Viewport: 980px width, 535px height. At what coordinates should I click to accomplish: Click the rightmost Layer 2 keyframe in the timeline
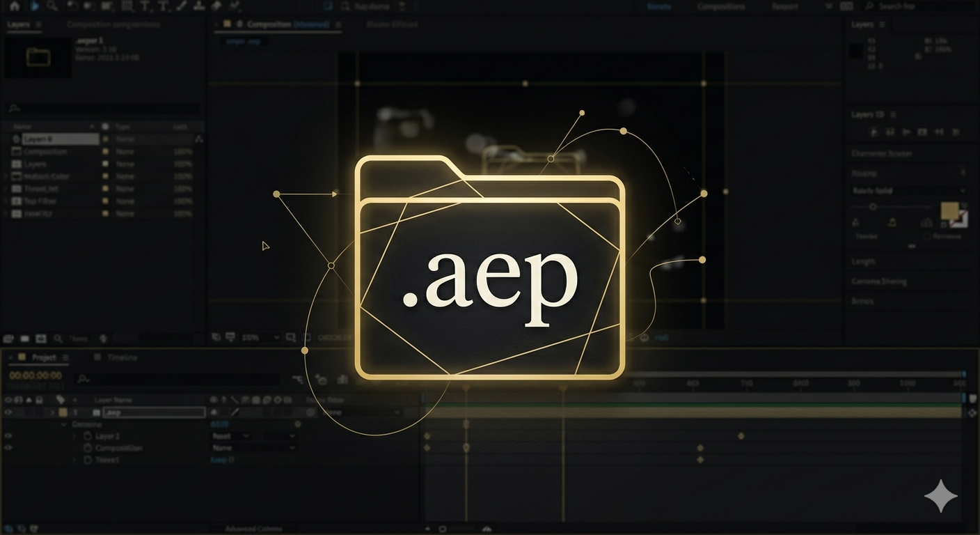coord(741,436)
